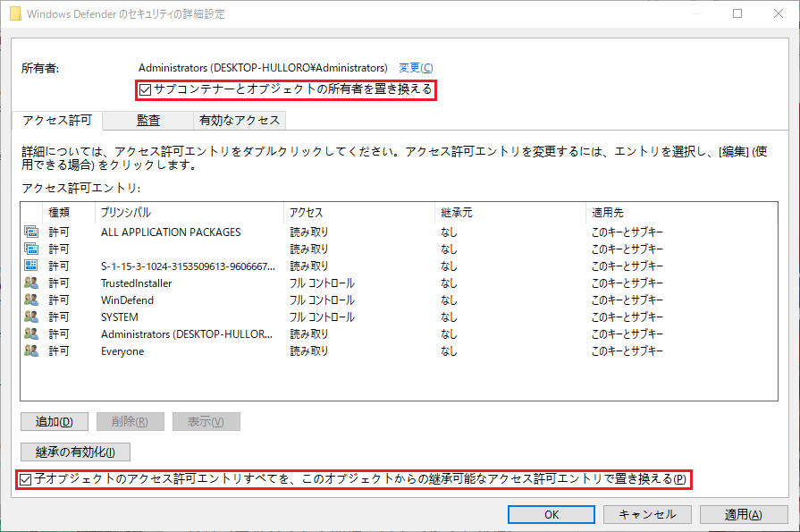Open the 監査 tab
The width and height of the screenshot is (800, 532).
click(x=148, y=121)
